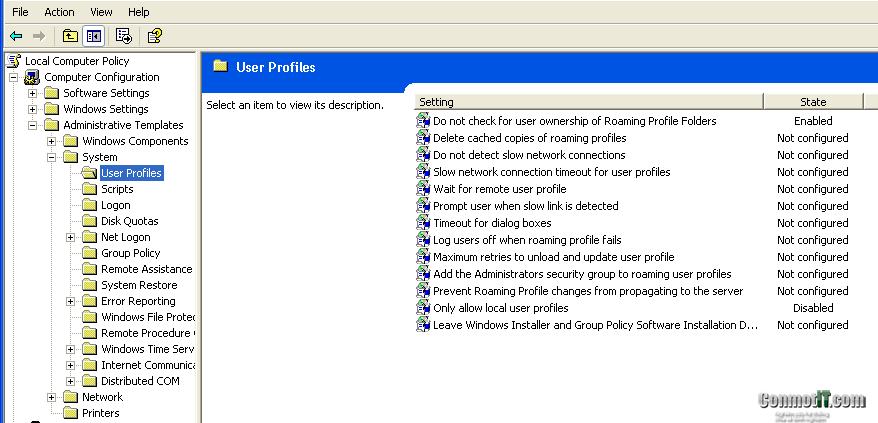This screenshot has height=423, width=878.
Task: Collapse the Computer Configuration node
Action: pos(14,77)
